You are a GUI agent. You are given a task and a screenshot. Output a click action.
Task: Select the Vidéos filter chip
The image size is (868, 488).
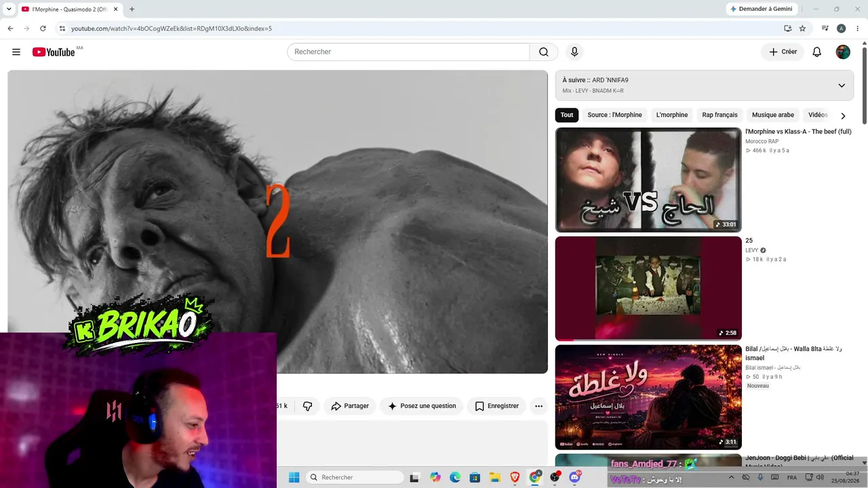click(x=818, y=115)
